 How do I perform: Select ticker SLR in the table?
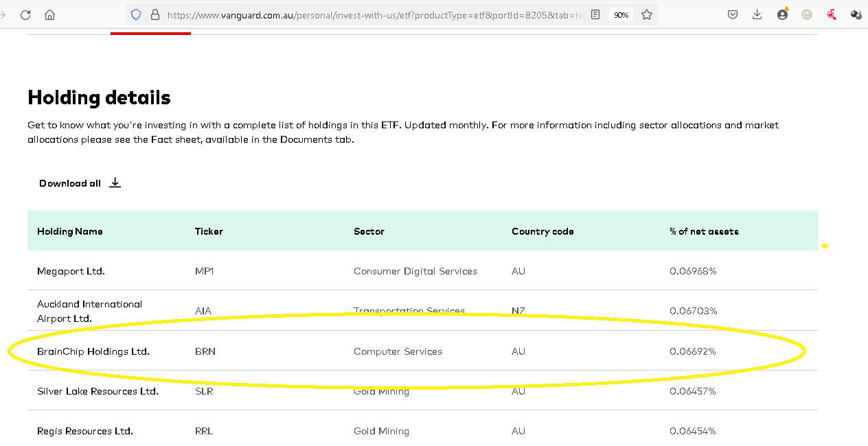(x=204, y=391)
